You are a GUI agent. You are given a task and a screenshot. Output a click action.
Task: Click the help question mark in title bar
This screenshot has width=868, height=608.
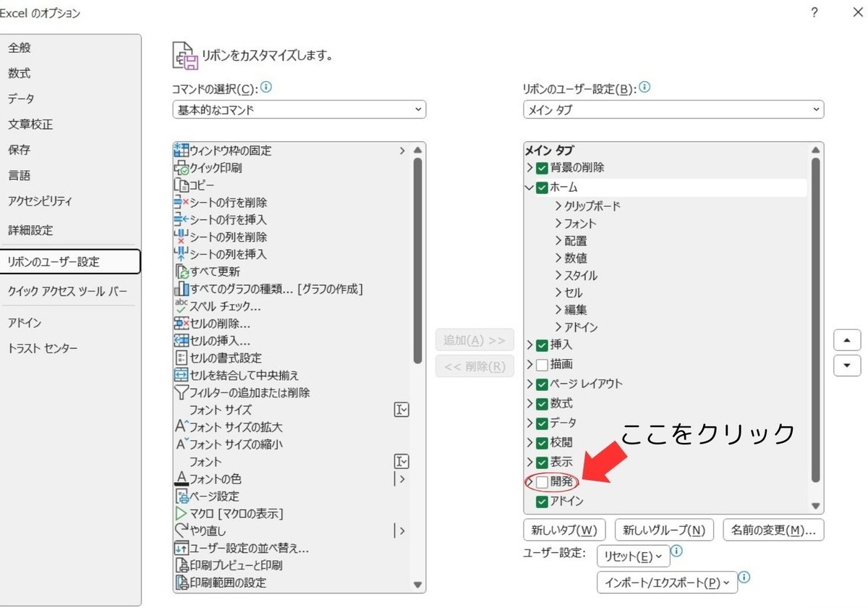tap(814, 12)
